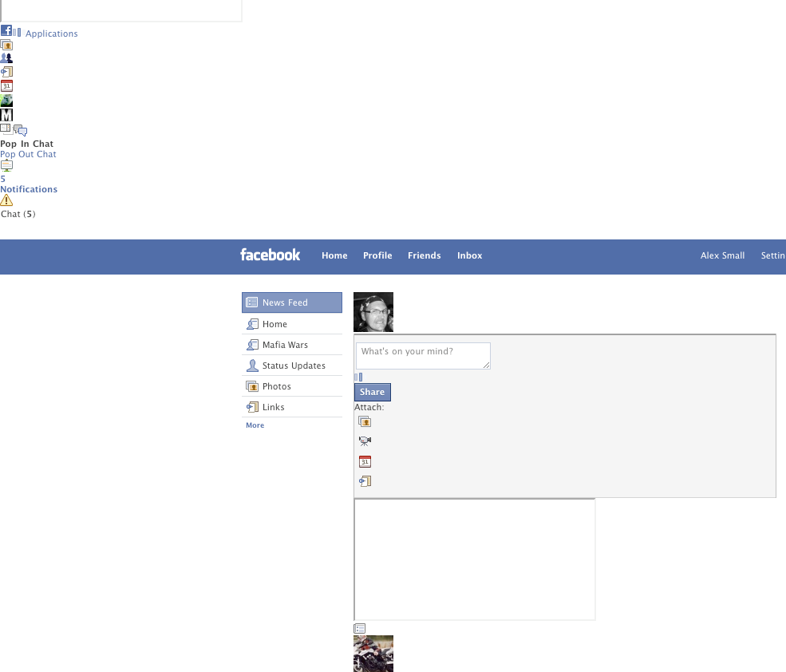786x672 pixels.
Task: Click the Links icon in the sidebar filter
Action: click(252, 407)
